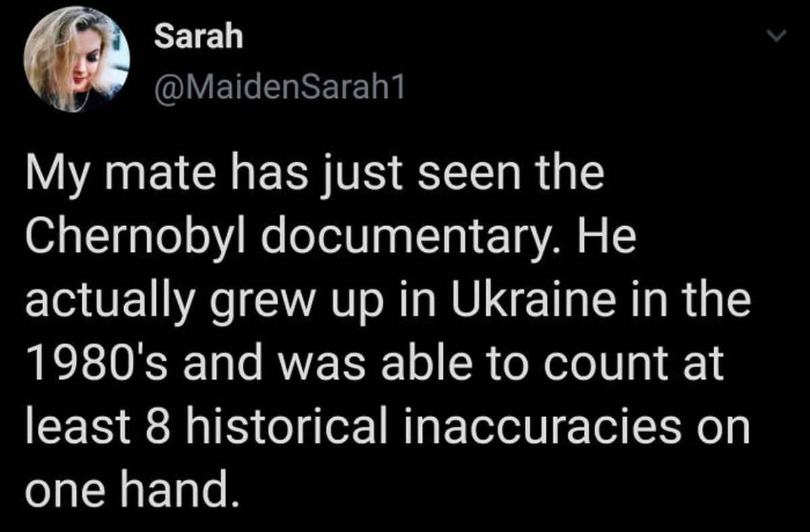
Task: Click the 1980's text in the tweet
Action: coord(99,365)
